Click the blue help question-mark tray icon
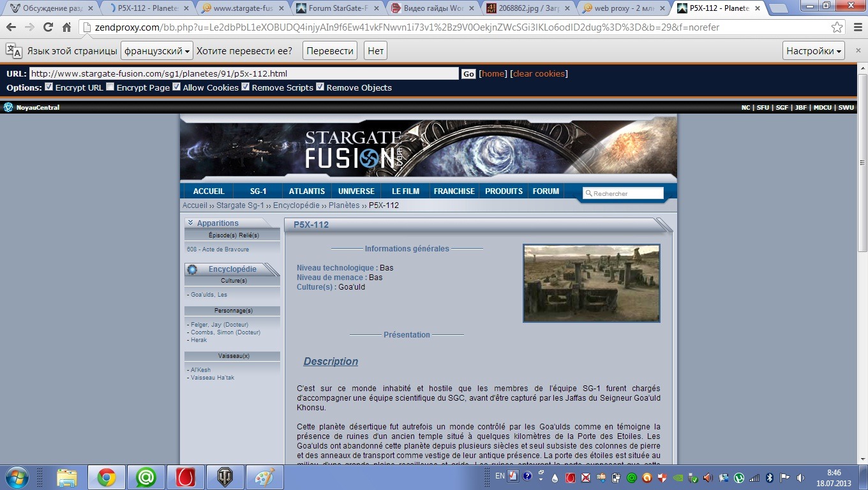 pos(527,476)
